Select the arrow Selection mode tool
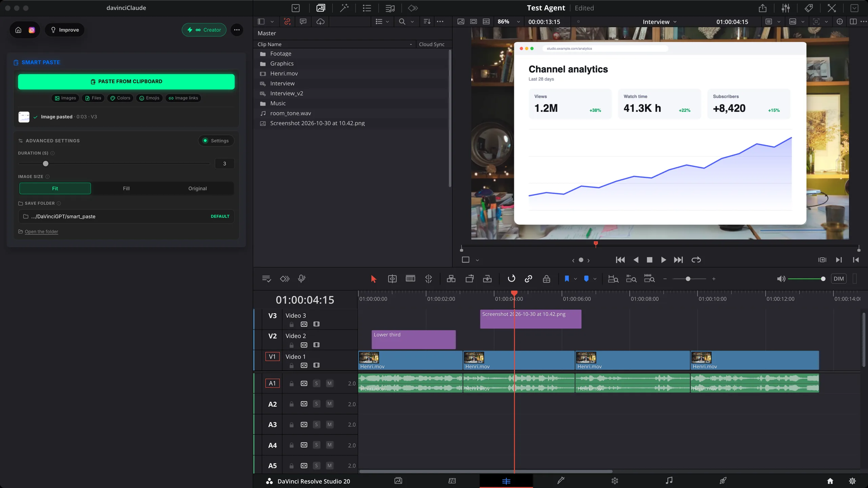This screenshot has height=488, width=868. [373, 279]
